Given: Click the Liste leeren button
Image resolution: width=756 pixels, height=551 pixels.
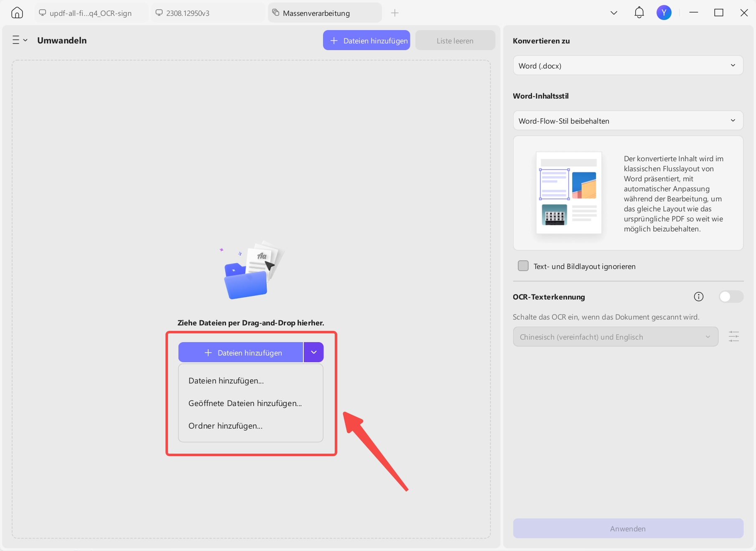Looking at the screenshot, I should tap(455, 41).
